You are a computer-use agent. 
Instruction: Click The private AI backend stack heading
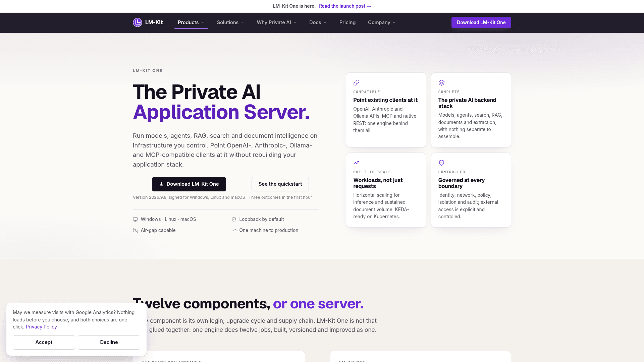[467, 103]
